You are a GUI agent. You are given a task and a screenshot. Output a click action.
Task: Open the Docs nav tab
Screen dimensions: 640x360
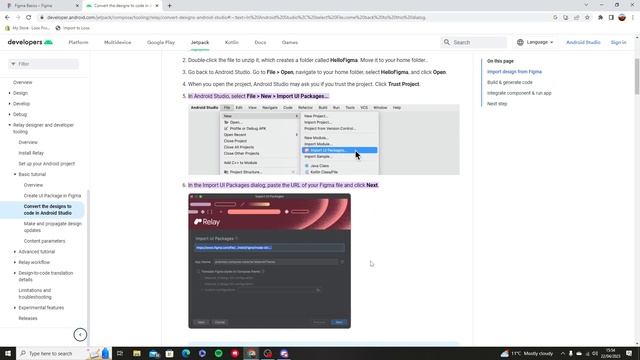coord(260,42)
